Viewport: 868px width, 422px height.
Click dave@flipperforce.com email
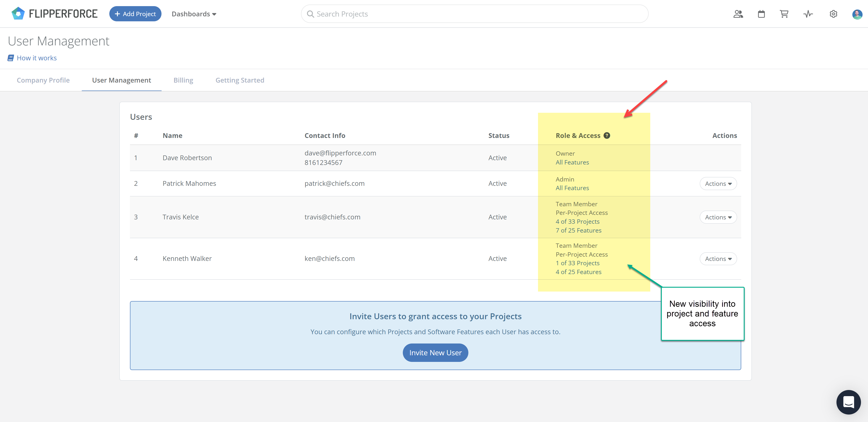pos(340,153)
